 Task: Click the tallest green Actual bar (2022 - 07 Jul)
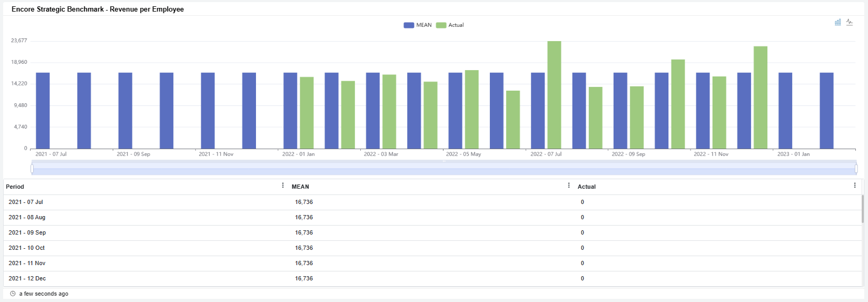pos(554,95)
